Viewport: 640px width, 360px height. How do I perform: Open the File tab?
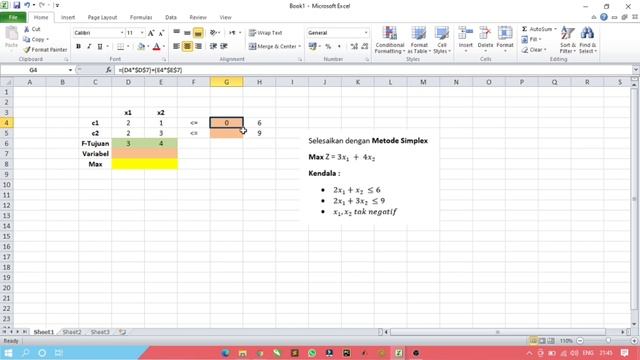pyautogui.click(x=13, y=18)
